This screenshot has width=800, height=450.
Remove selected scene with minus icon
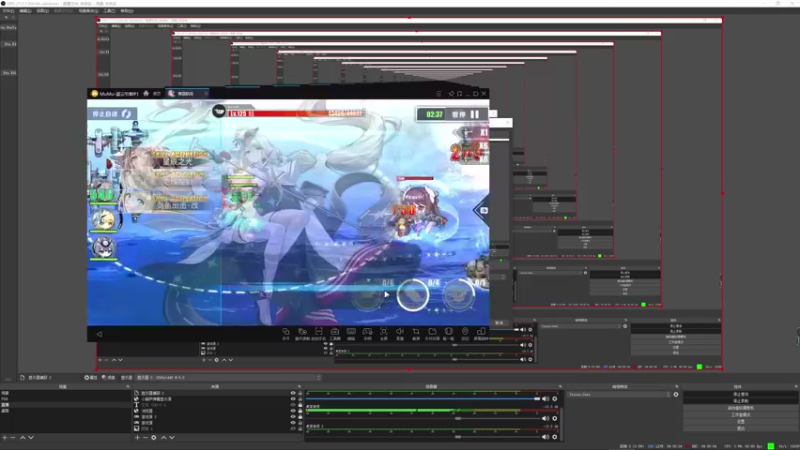(13, 438)
